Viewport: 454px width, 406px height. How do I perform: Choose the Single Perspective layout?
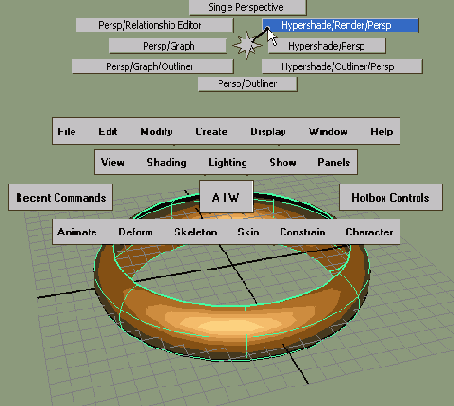[248, 7]
